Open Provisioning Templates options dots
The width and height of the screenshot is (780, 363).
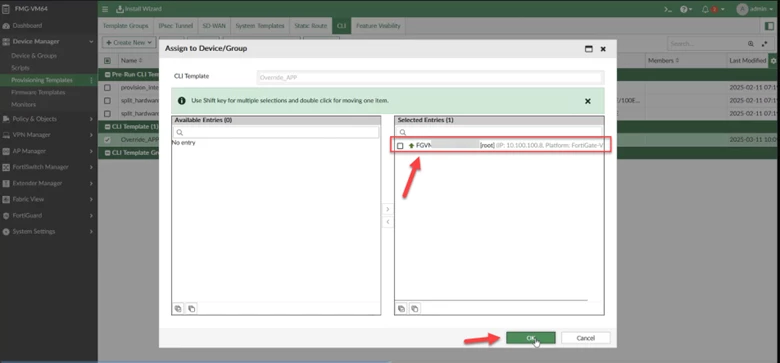click(x=91, y=80)
